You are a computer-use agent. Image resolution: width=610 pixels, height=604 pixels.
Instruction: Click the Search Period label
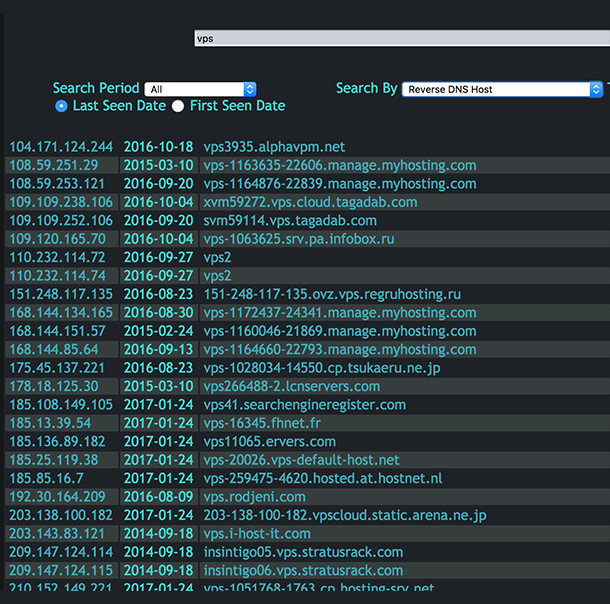tap(96, 88)
